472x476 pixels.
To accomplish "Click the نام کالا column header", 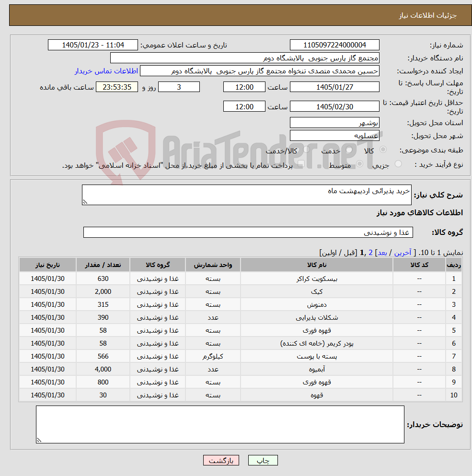I will (x=317, y=265).
